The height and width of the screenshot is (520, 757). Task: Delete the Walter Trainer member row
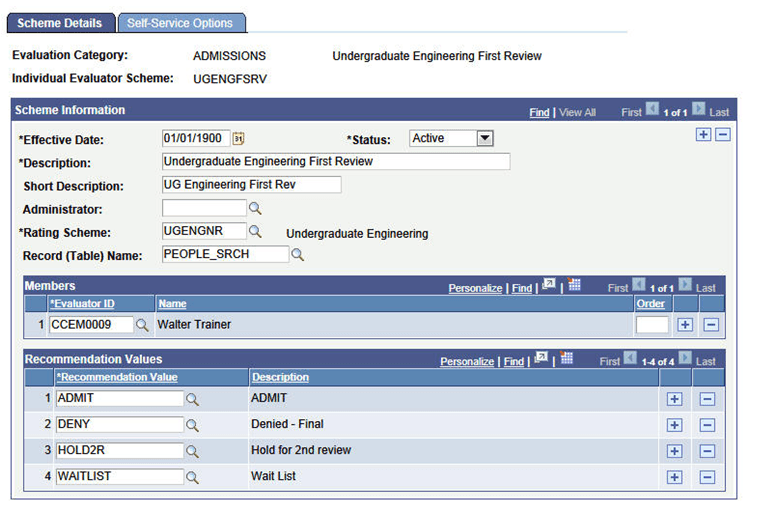[x=711, y=324]
